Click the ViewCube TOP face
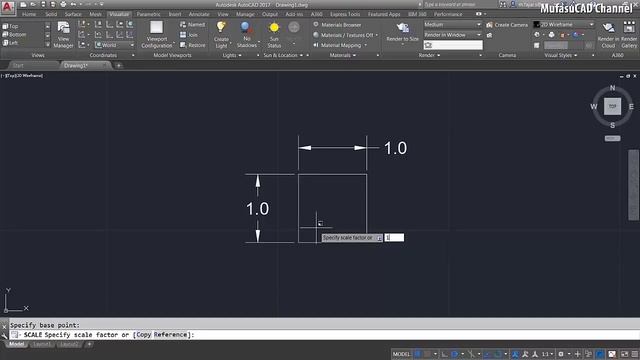 coord(612,106)
